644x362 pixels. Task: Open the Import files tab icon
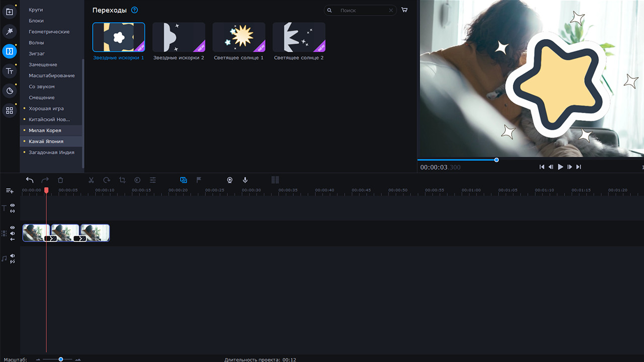[x=10, y=12]
